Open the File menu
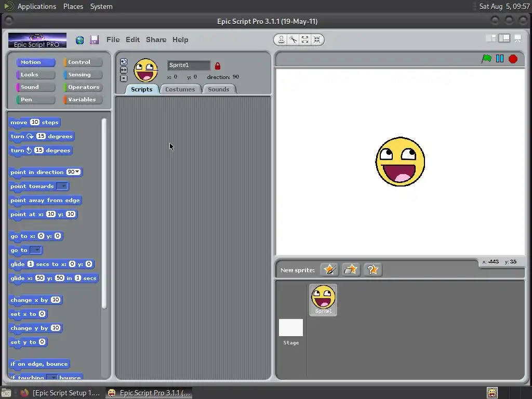532x399 pixels. tap(113, 39)
